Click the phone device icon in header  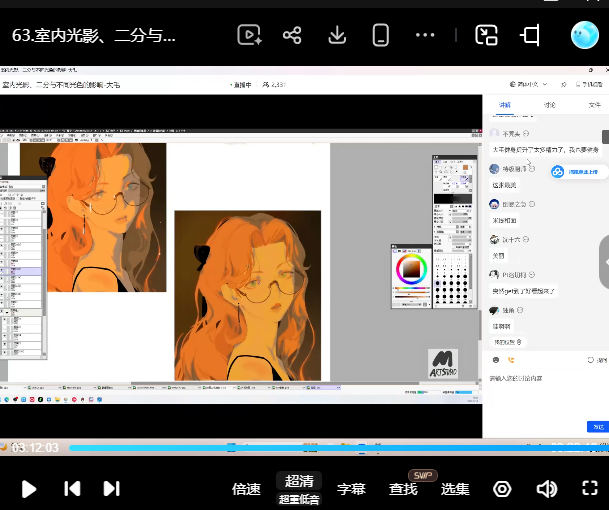(x=381, y=35)
